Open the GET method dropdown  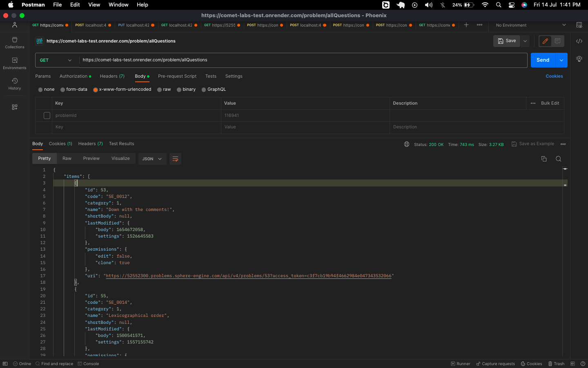(x=56, y=60)
